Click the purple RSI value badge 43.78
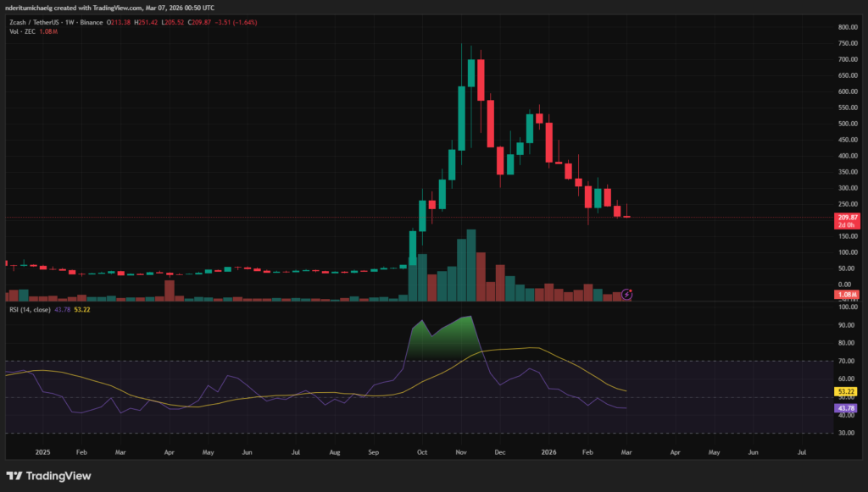Screen dimensions: 868x492 pyautogui.click(x=849, y=408)
